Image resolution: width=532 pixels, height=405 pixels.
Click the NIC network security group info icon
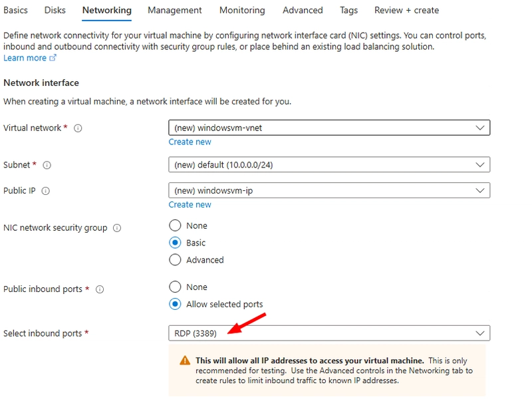coord(117,228)
